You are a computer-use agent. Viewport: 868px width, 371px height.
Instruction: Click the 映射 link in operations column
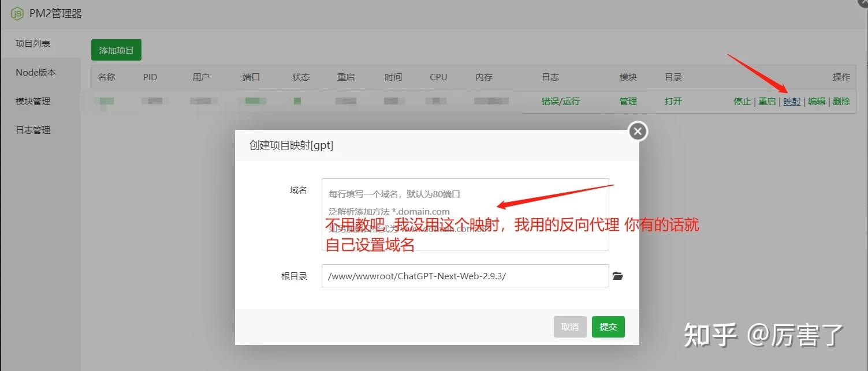pos(792,101)
